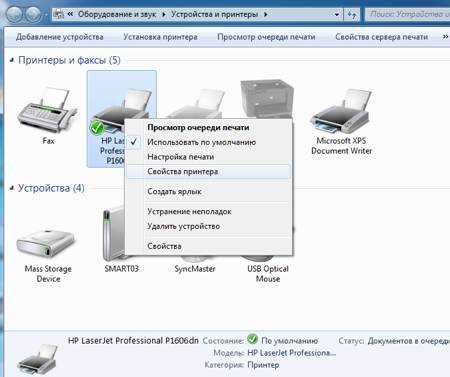Expand the arrow after Оборудование и звук
Screen dimensions: 450x377
164,14
